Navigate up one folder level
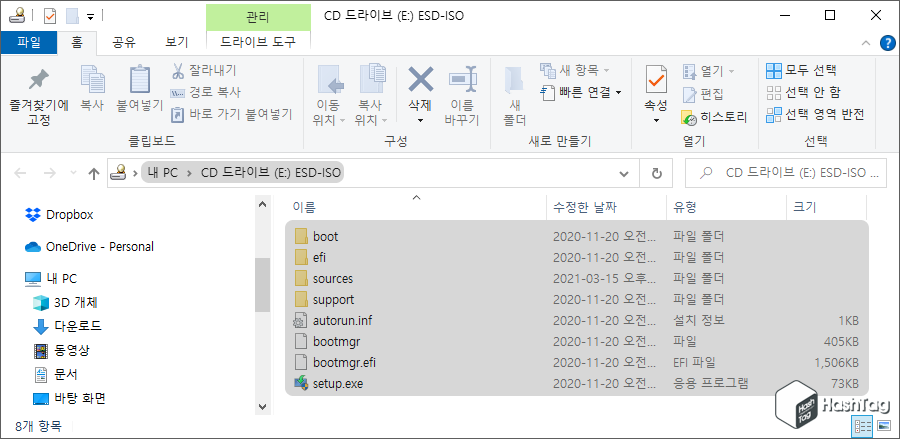This screenshot has width=900, height=439. [94, 173]
